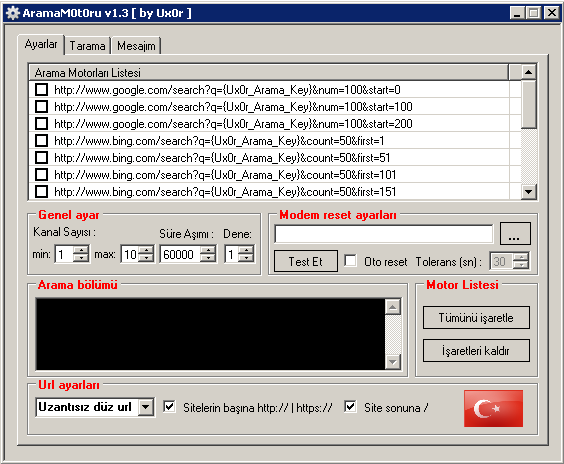Screen dimensions: 564x464
Task: Select the bing.com first=51 URL row text
Action: (x=222, y=158)
